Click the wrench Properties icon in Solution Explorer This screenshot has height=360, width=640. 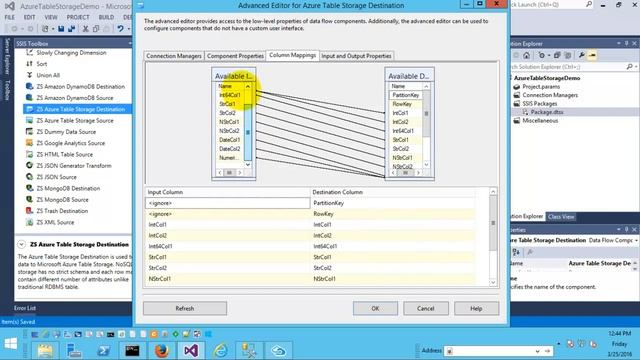(581, 56)
